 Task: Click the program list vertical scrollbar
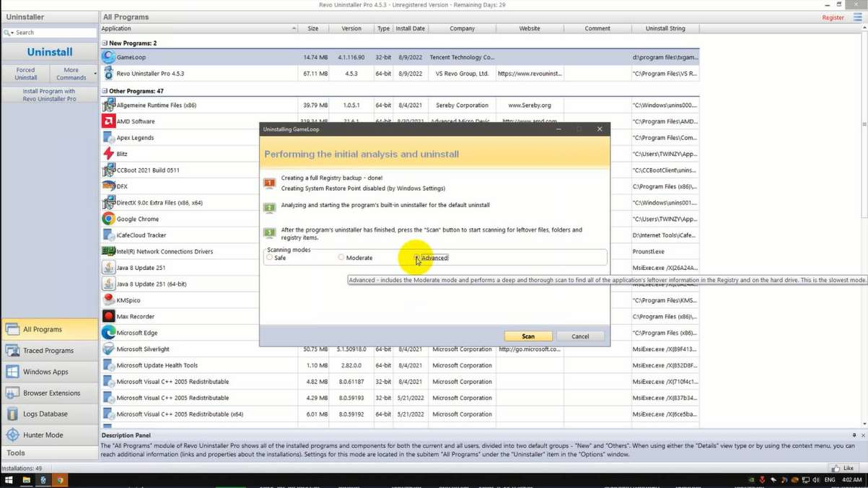[x=864, y=144]
